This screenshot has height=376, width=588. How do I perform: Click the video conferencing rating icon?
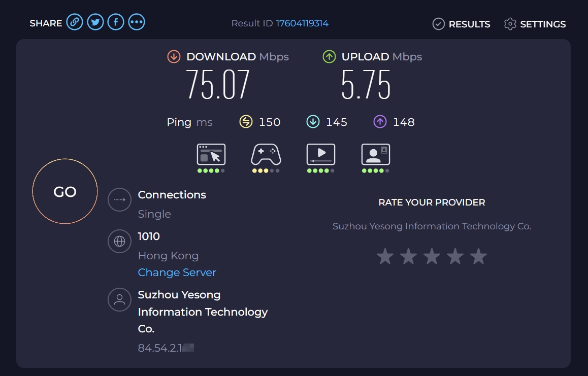point(375,154)
